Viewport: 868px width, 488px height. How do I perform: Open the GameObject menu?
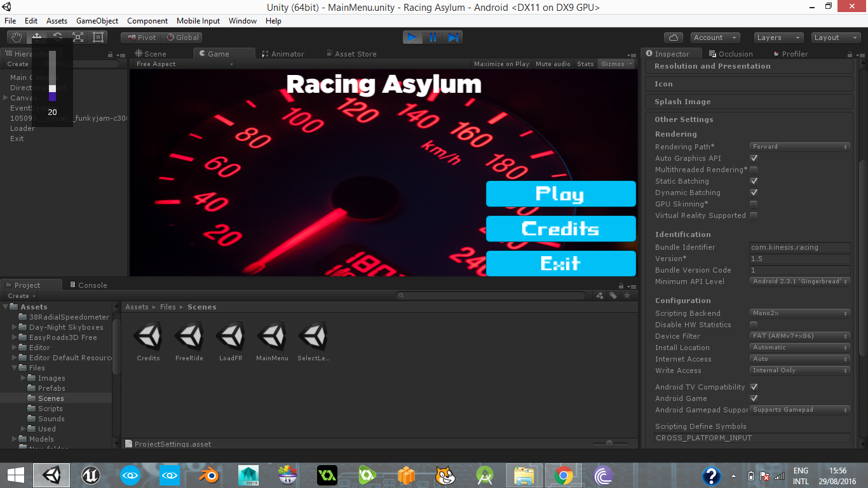click(x=97, y=21)
